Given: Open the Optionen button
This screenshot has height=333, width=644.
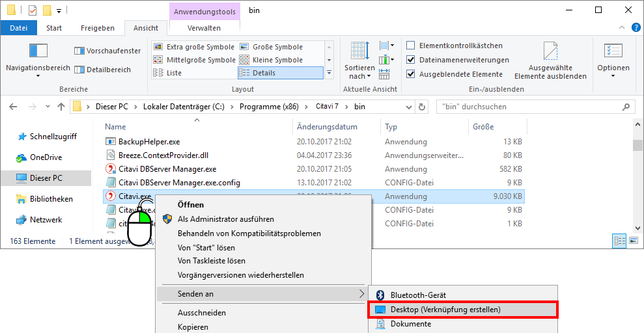Looking at the screenshot, I should (613, 60).
